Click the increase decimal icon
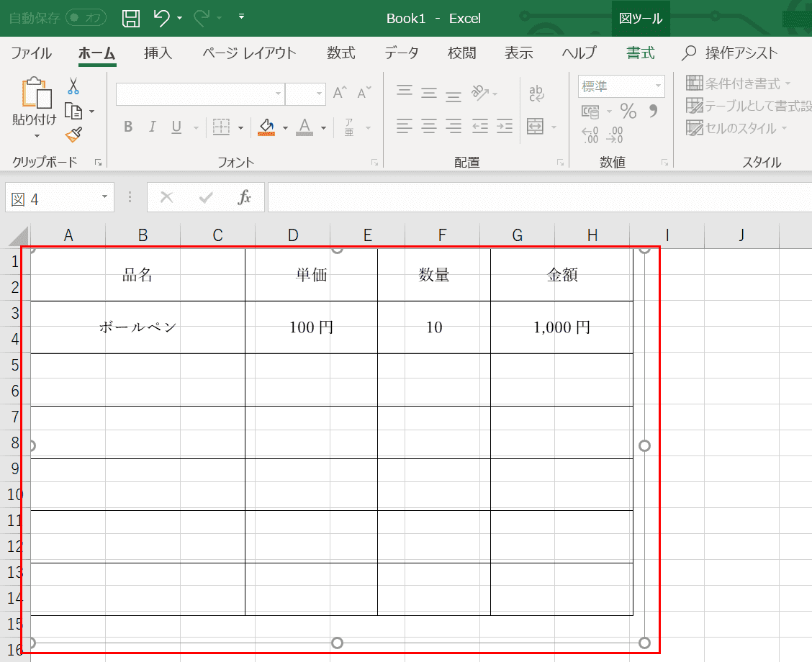812x662 pixels. pyautogui.click(x=590, y=135)
